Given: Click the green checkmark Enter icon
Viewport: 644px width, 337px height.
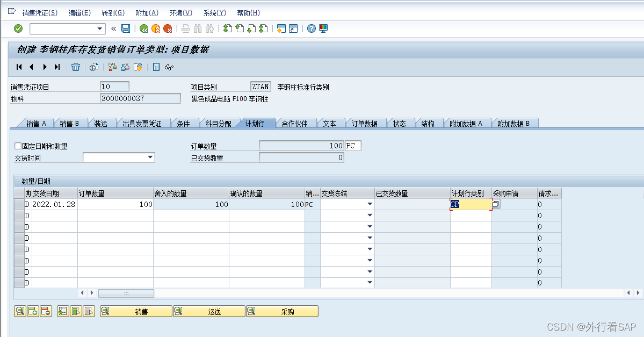Looking at the screenshot, I should (x=18, y=28).
